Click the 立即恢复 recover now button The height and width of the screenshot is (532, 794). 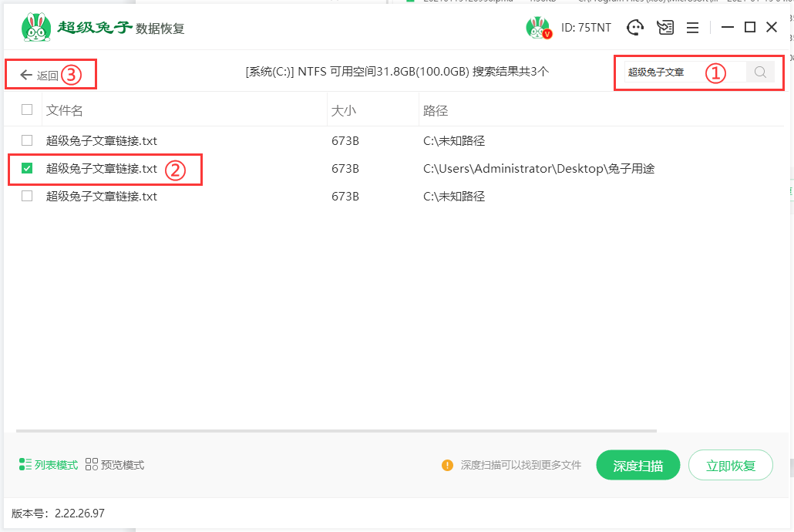pos(730,466)
